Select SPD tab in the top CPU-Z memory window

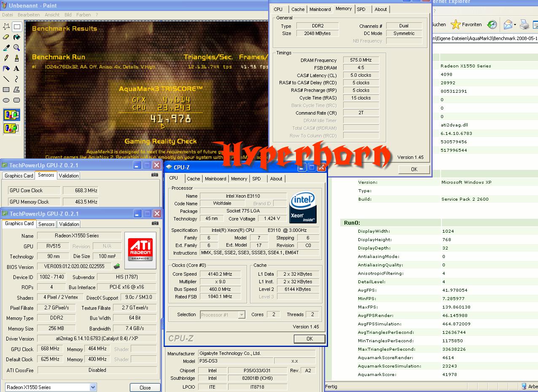coord(361,9)
